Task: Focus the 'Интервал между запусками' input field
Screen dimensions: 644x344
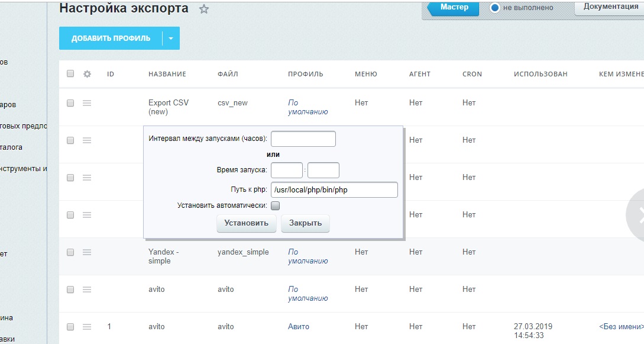Action: click(x=303, y=139)
